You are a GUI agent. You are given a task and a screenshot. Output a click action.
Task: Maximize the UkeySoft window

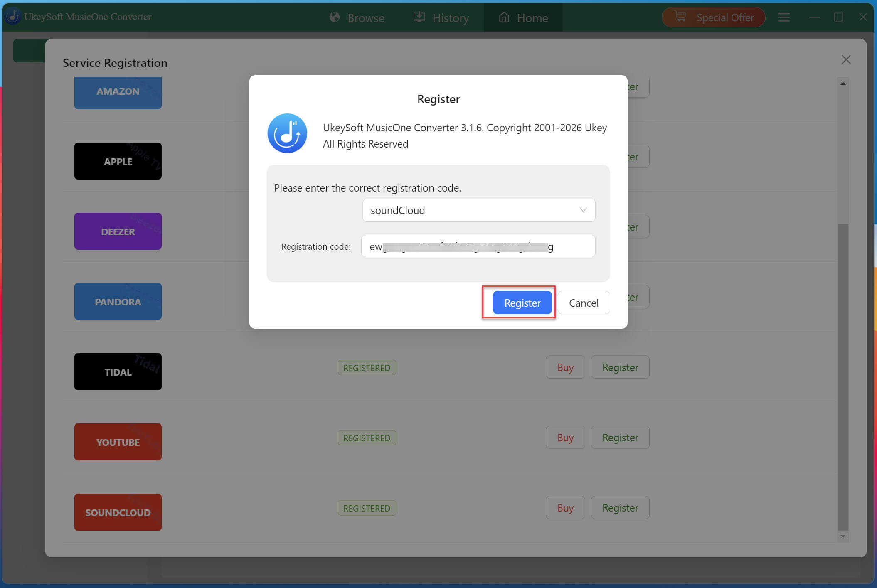point(838,17)
